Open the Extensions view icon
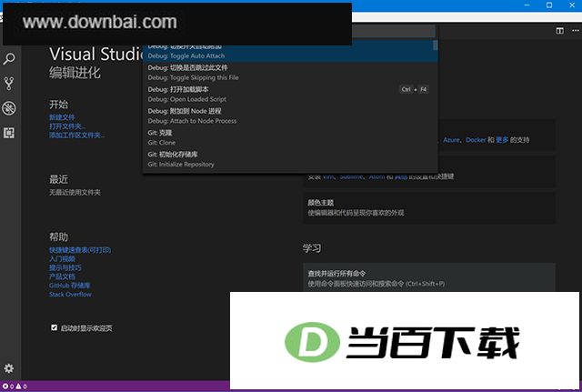Screen dimensions: 582x392 (x=9, y=133)
